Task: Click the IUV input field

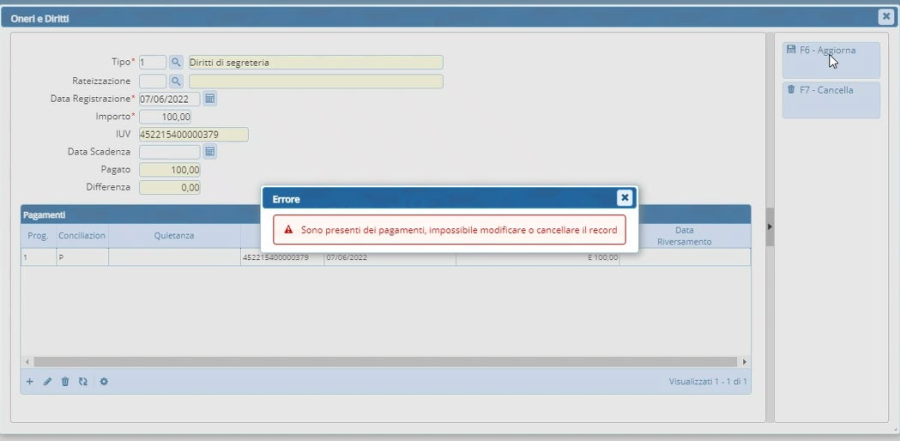Action: (x=193, y=135)
